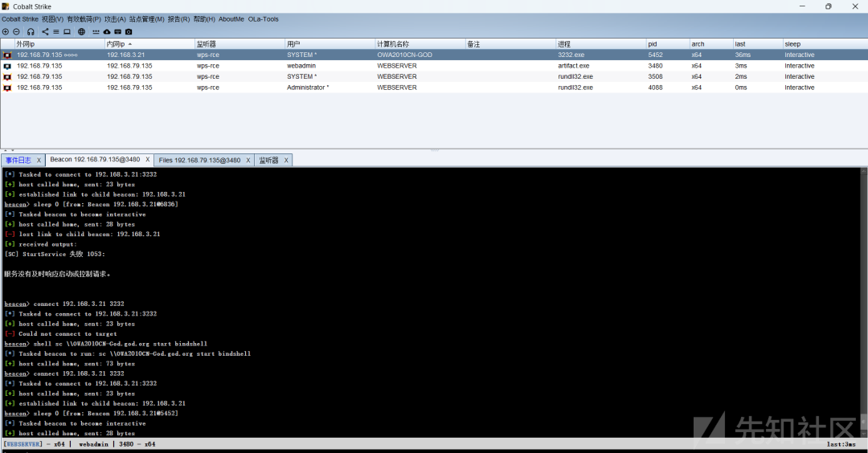Image resolution: width=868 pixels, height=453 pixels.
Task: Click the last:3ms status indicator
Action: click(x=841, y=444)
